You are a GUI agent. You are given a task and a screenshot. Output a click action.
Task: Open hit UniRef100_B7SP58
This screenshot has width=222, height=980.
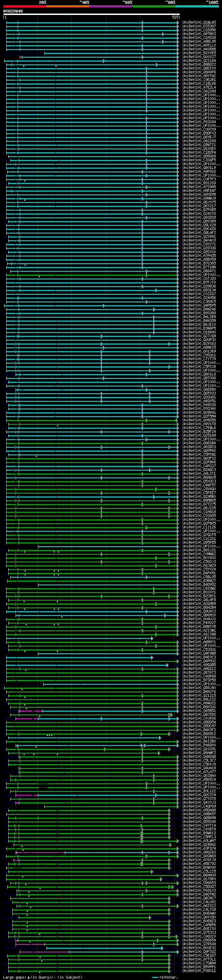pyautogui.click(x=199, y=680)
